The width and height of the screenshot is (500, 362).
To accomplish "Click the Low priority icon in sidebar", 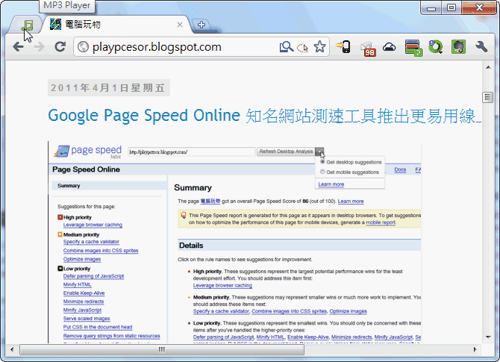I will click(60, 268).
